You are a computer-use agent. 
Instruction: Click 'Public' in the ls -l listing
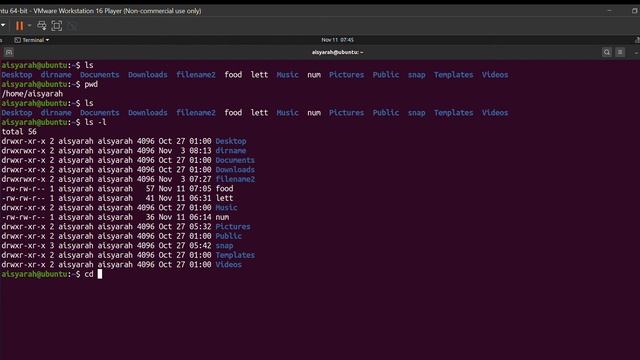(x=229, y=236)
